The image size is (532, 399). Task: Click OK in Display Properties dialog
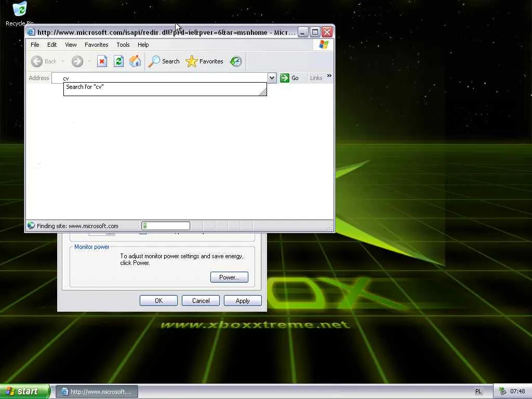158,301
